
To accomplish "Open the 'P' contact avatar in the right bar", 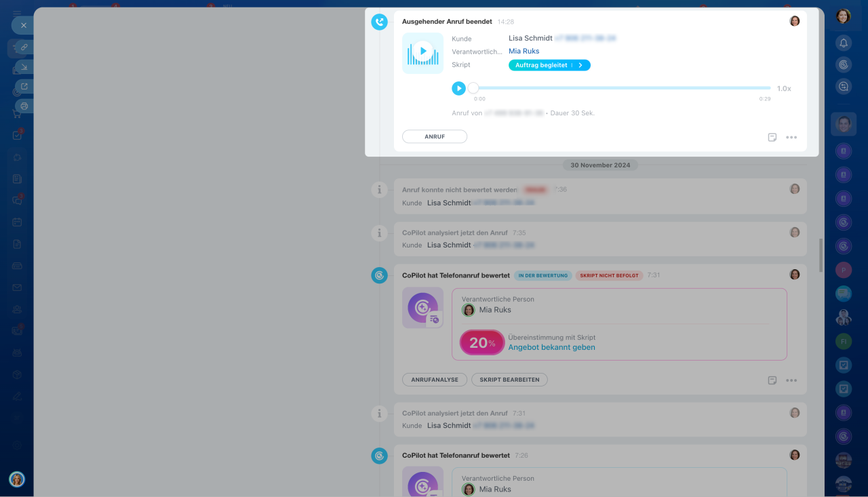I will [844, 270].
